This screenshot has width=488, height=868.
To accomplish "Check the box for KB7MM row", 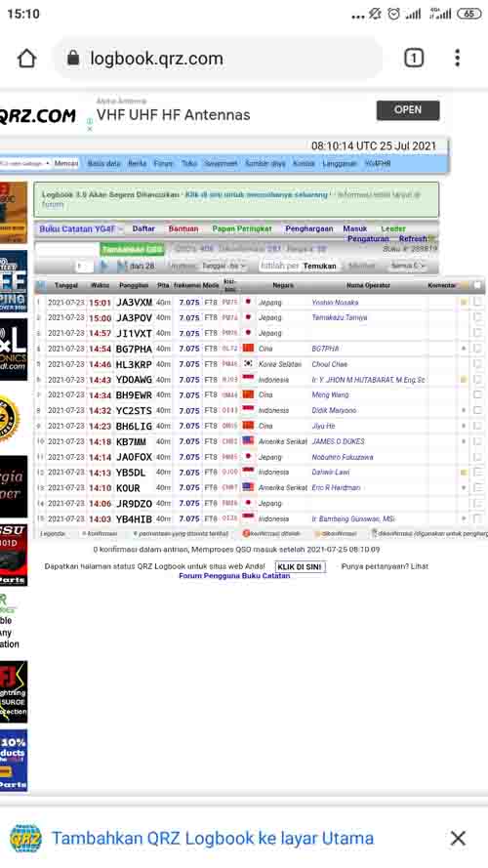I will coord(477,441).
